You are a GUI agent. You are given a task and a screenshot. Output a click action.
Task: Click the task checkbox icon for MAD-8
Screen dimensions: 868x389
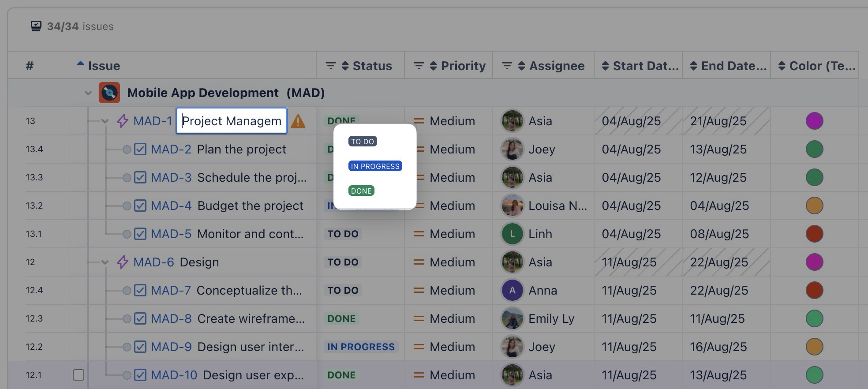pyautogui.click(x=140, y=318)
